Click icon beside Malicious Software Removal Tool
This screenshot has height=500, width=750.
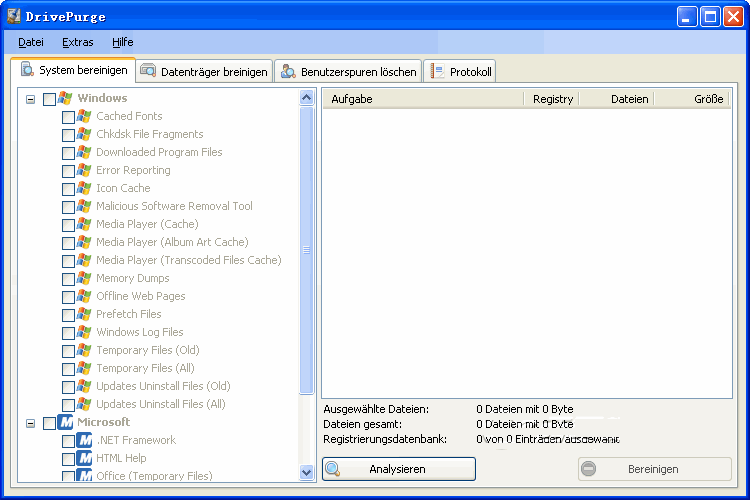(84, 206)
